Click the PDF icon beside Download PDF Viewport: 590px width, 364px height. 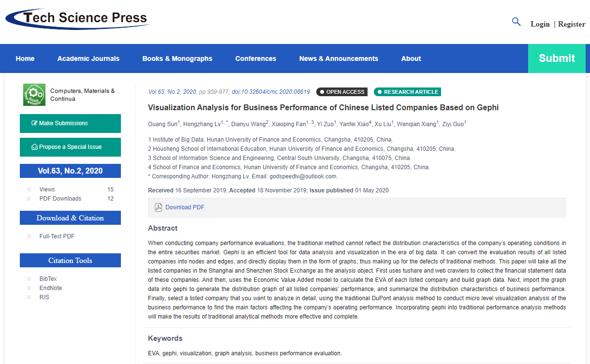(158, 207)
